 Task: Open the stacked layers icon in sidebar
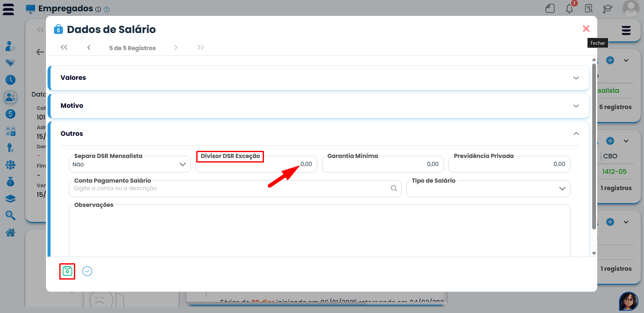pos(10,199)
